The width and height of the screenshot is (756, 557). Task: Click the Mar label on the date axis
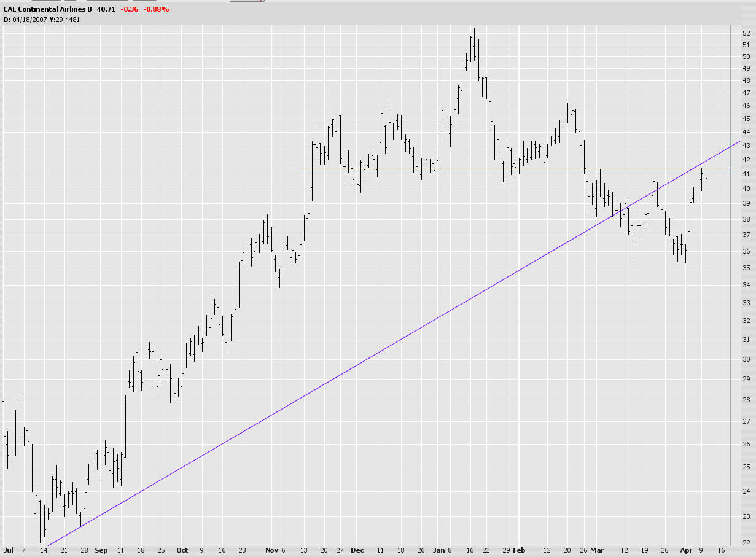[x=597, y=550]
